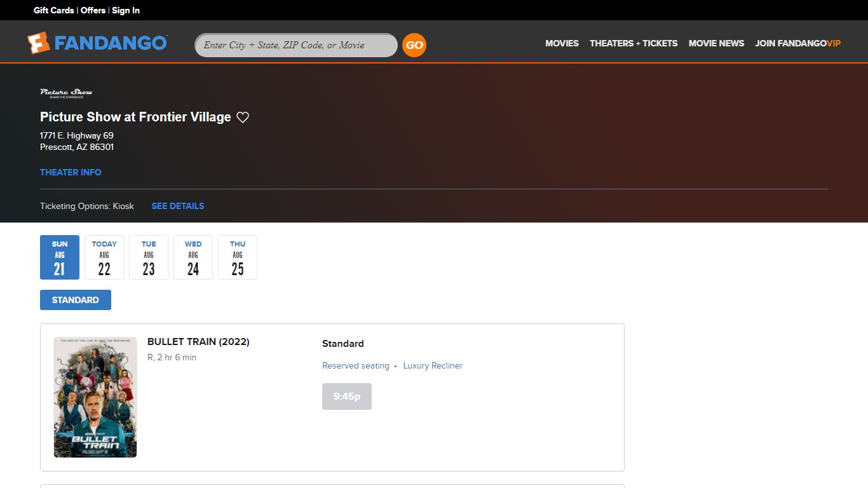Click Sign In

(x=126, y=10)
